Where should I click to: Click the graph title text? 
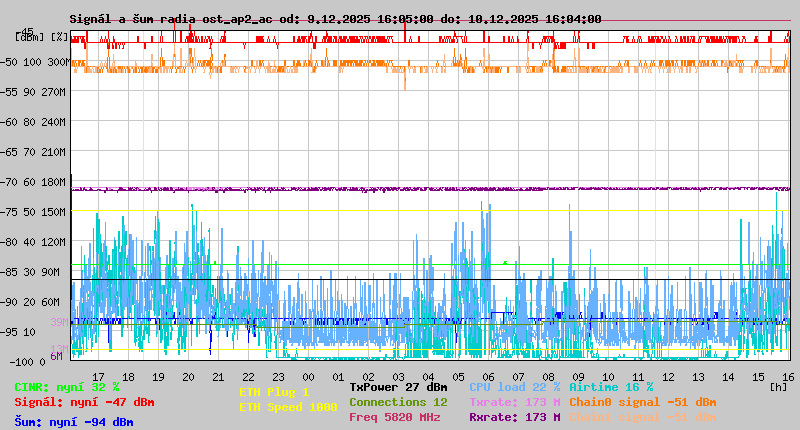pyautogui.click(x=335, y=19)
